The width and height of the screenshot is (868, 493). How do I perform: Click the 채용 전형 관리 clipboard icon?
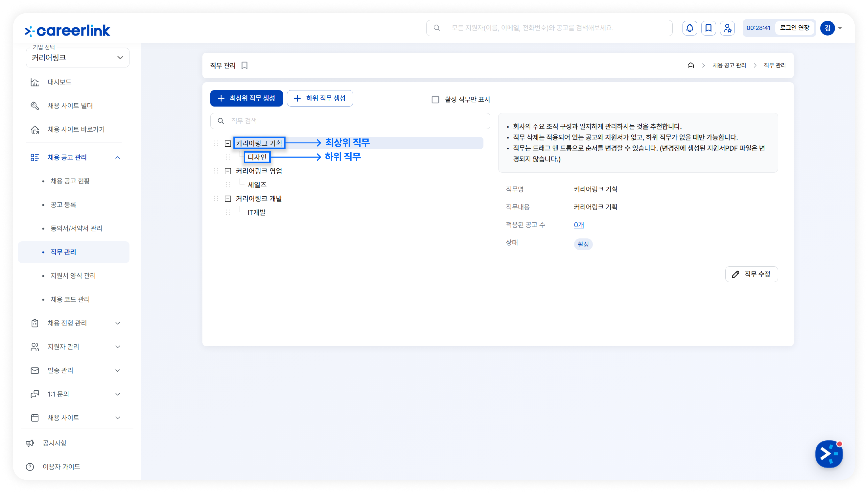[35, 323]
